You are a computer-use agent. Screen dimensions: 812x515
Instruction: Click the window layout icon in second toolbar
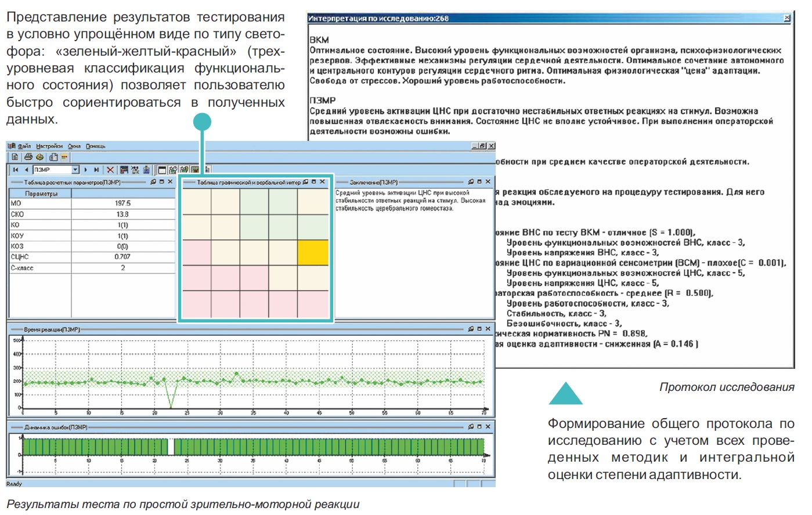click(162, 170)
